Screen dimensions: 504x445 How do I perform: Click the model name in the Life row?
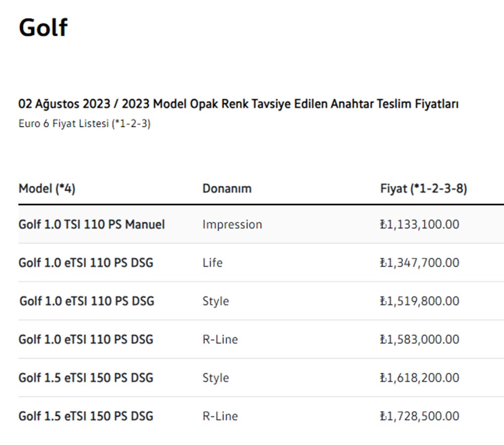[86, 263]
